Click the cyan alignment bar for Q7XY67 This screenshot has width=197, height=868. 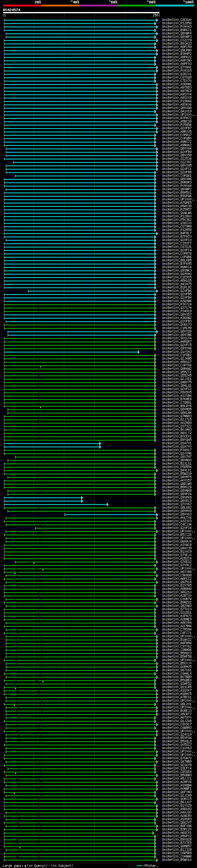click(x=56, y=504)
